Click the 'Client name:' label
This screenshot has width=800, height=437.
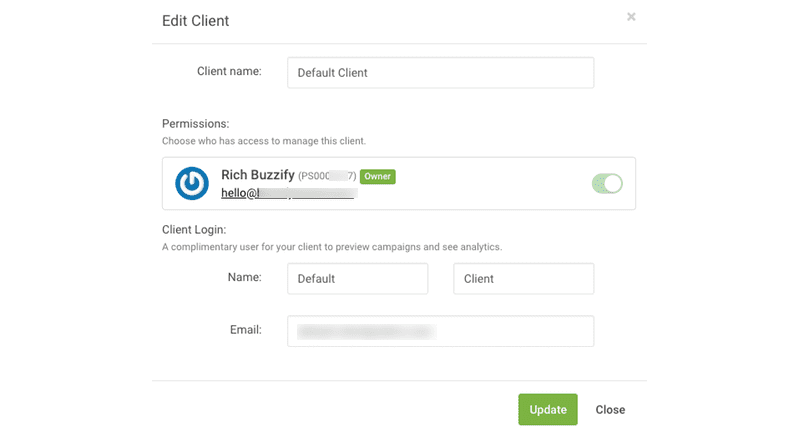[230, 71]
